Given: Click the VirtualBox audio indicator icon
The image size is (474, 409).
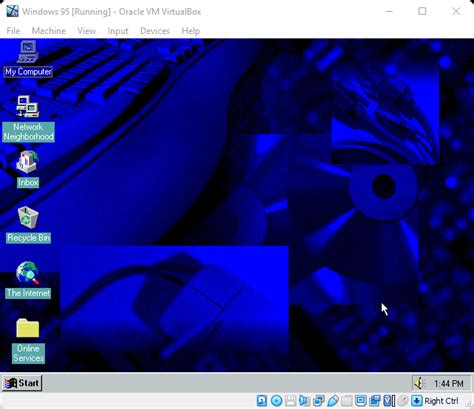Looking at the screenshot, I should pos(304,400).
